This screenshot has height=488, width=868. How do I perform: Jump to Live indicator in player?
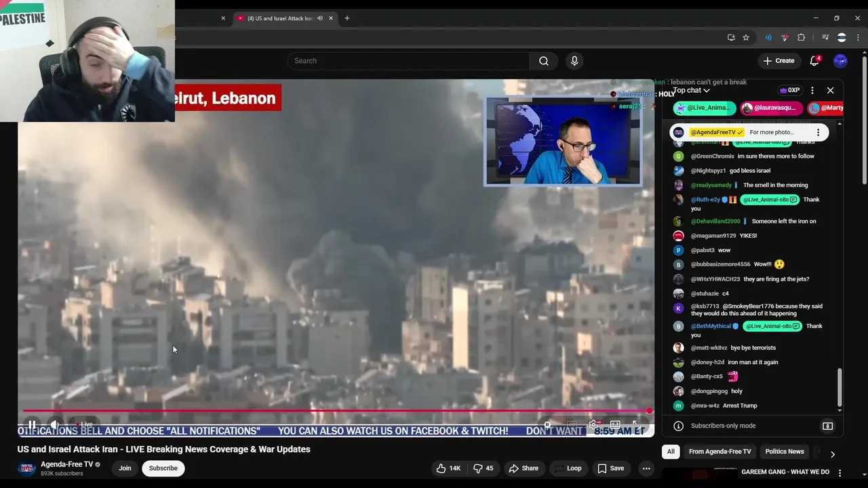coord(85,425)
